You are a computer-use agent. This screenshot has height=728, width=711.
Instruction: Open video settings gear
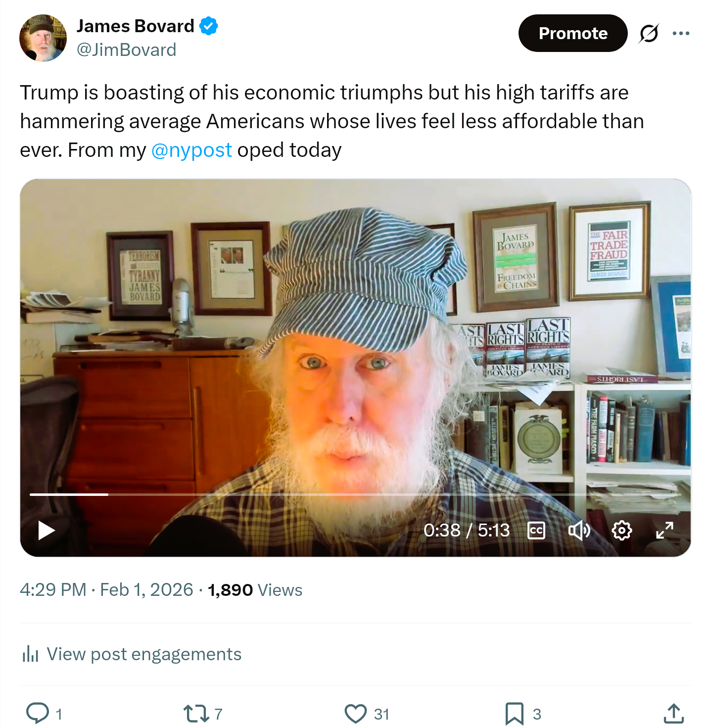click(x=621, y=530)
